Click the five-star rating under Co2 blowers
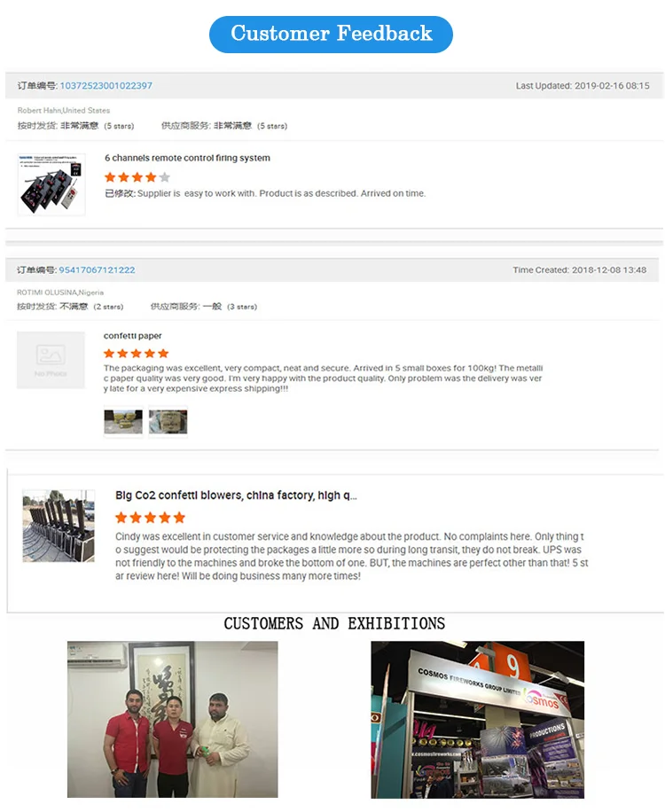This screenshot has height=812, width=665. (x=150, y=518)
